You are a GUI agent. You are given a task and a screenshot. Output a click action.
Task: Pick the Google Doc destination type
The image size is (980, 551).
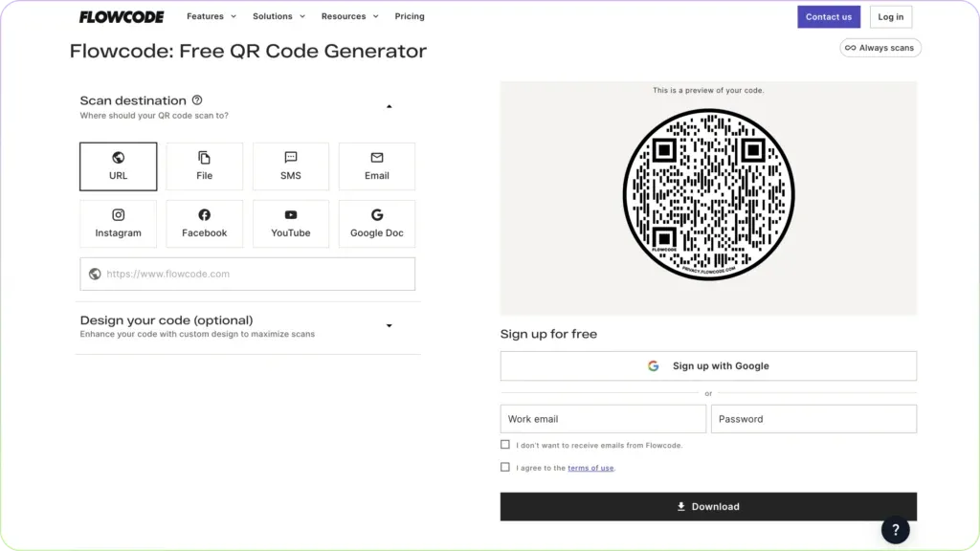376,223
